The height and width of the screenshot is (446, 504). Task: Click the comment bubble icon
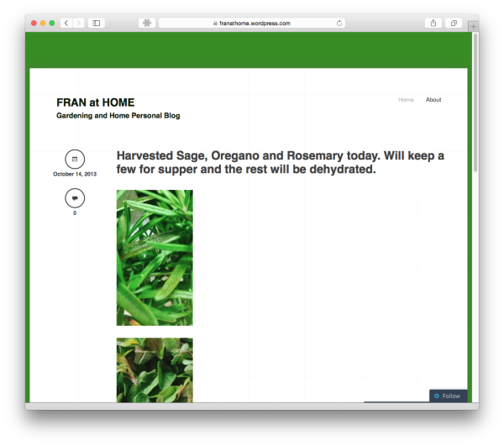[75, 198]
